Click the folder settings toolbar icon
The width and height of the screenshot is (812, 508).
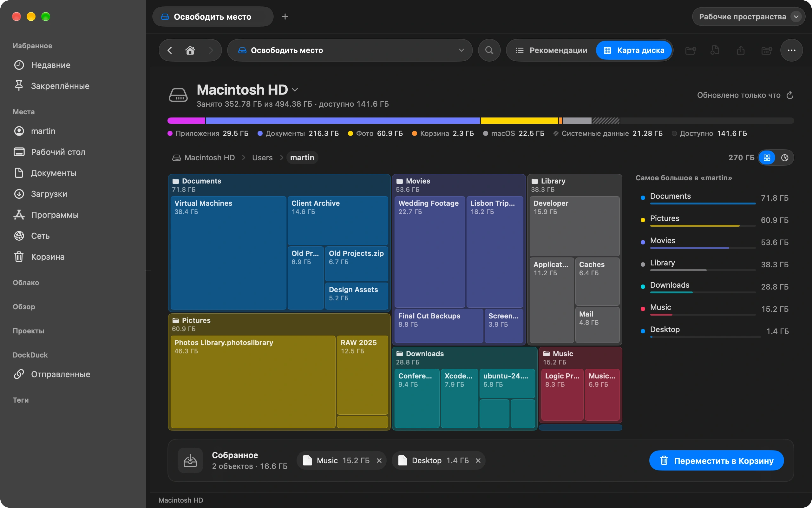pos(767,50)
